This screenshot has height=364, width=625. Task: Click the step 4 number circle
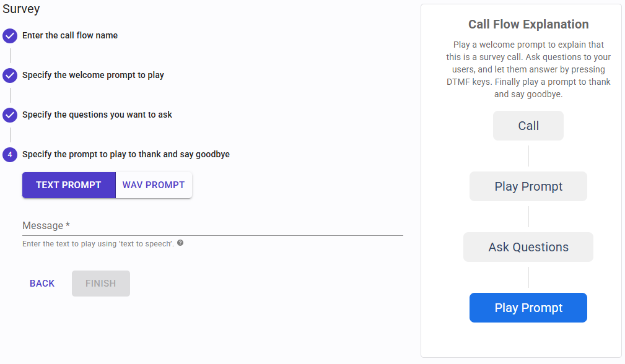click(x=10, y=155)
